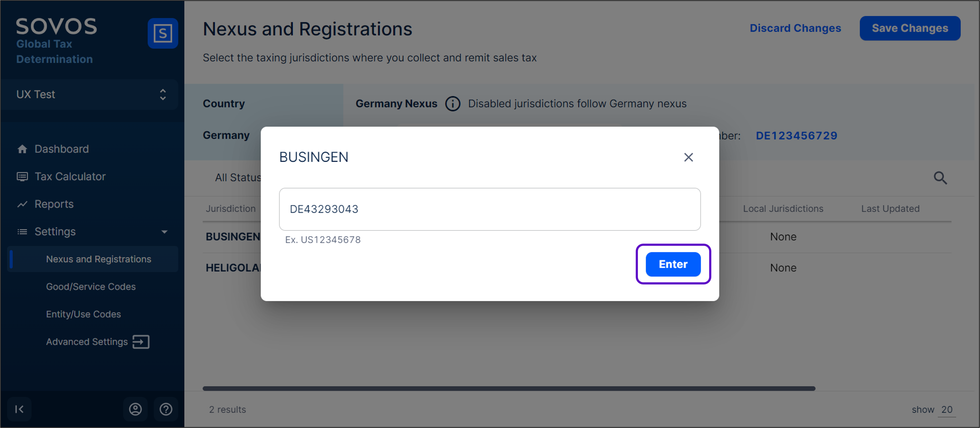
Task: Collapse the sidebar with arrow icon
Action: [19, 409]
